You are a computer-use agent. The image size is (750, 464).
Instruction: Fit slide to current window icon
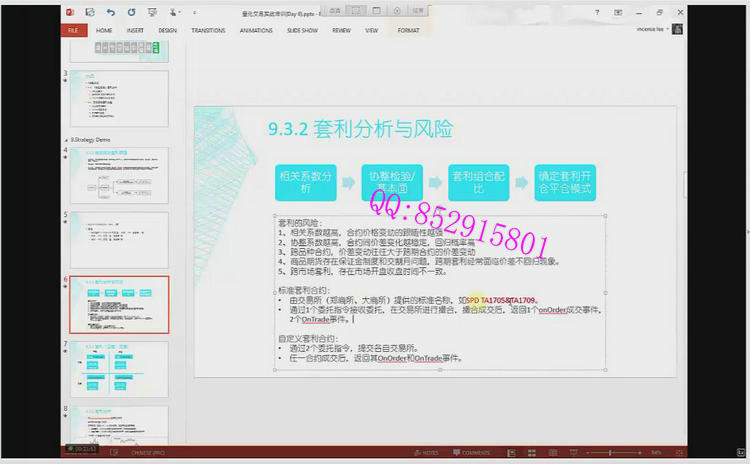pos(677,452)
